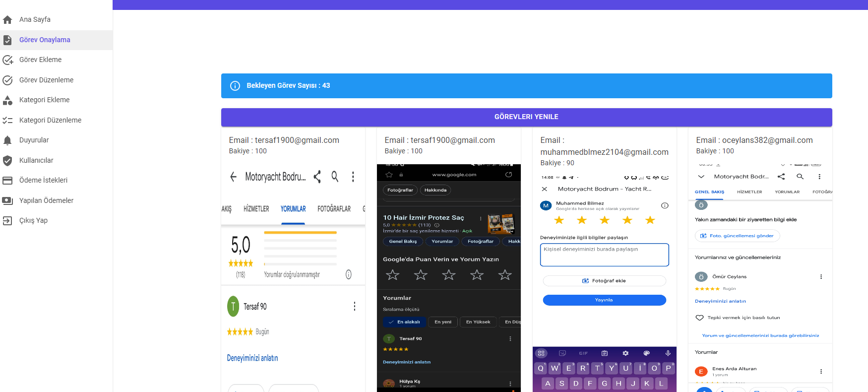Select the Görev Onaylama sidebar icon
Screen dimensions: 868x392
coord(7,40)
